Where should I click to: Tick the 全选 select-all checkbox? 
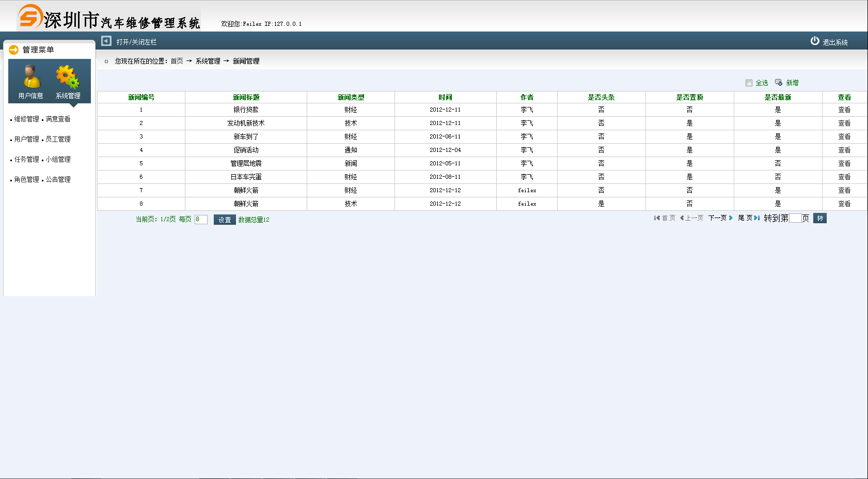pyautogui.click(x=749, y=83)
